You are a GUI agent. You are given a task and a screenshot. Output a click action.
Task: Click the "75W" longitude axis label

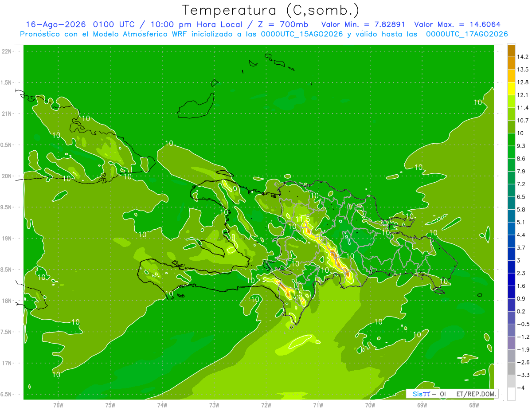click(110, 405)
